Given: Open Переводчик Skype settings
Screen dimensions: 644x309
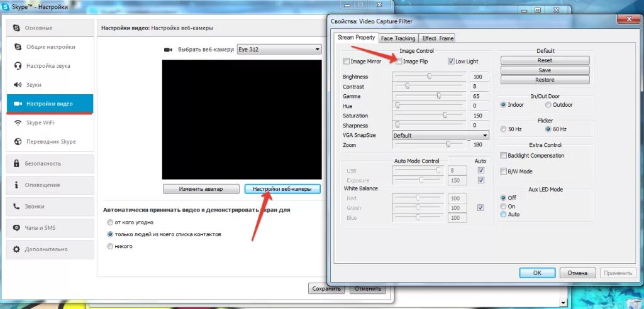Looking at the screenshot, I should [x=50, y=141].
